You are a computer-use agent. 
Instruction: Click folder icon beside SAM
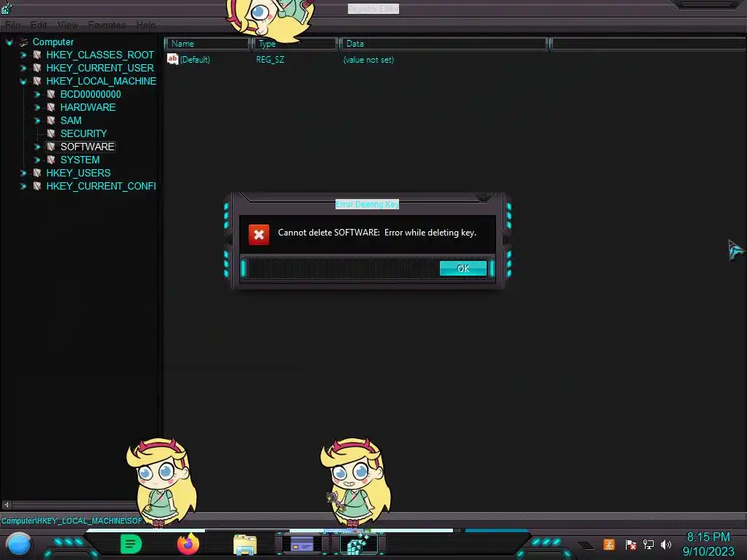(51, 120)
